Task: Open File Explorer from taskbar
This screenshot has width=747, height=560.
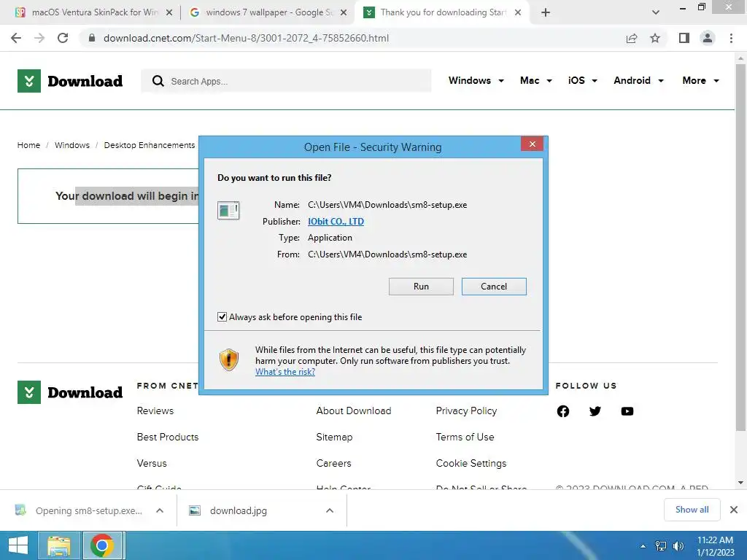Action: (58, 545)
